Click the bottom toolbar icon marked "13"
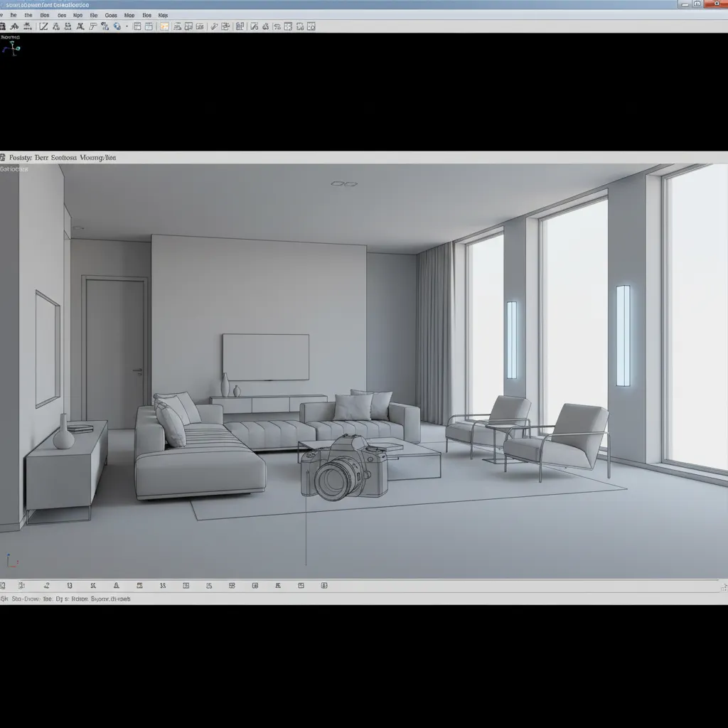This screenshot has height=728, width=728. click(x=70, y=586)
